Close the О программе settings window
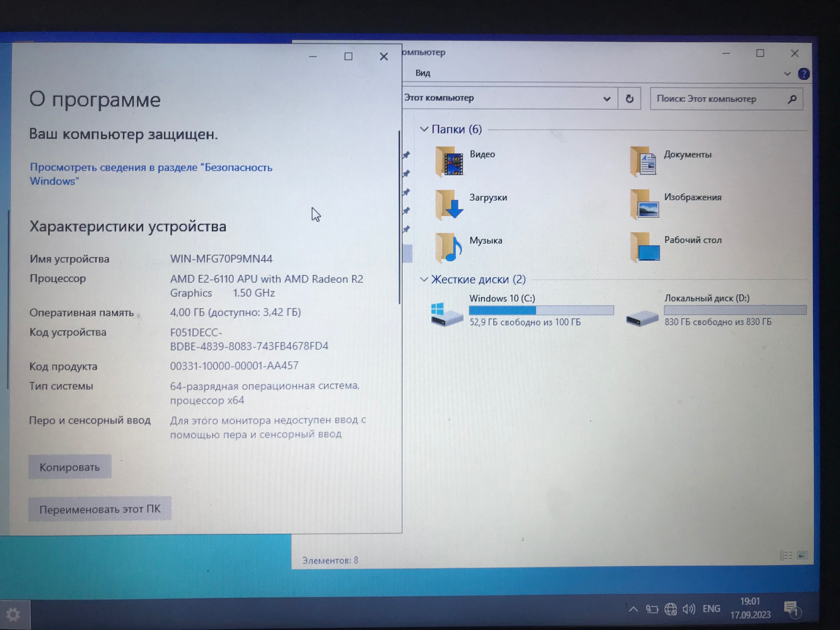 click(384, 57)
